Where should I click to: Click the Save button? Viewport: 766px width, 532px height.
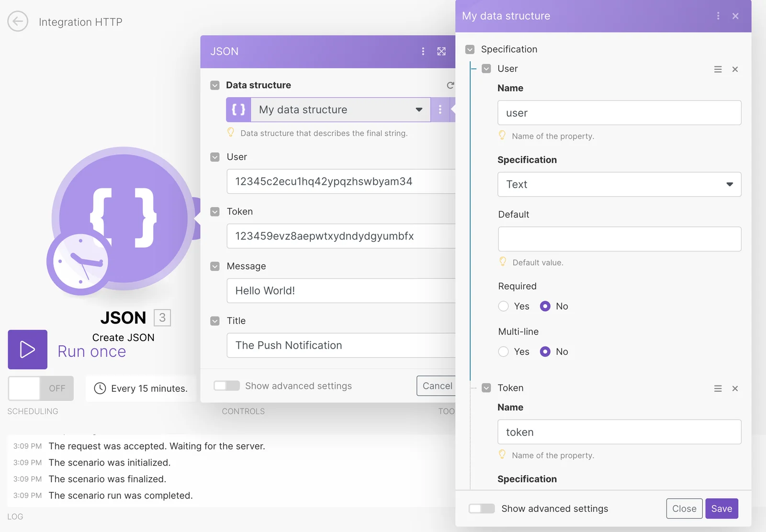721,509
